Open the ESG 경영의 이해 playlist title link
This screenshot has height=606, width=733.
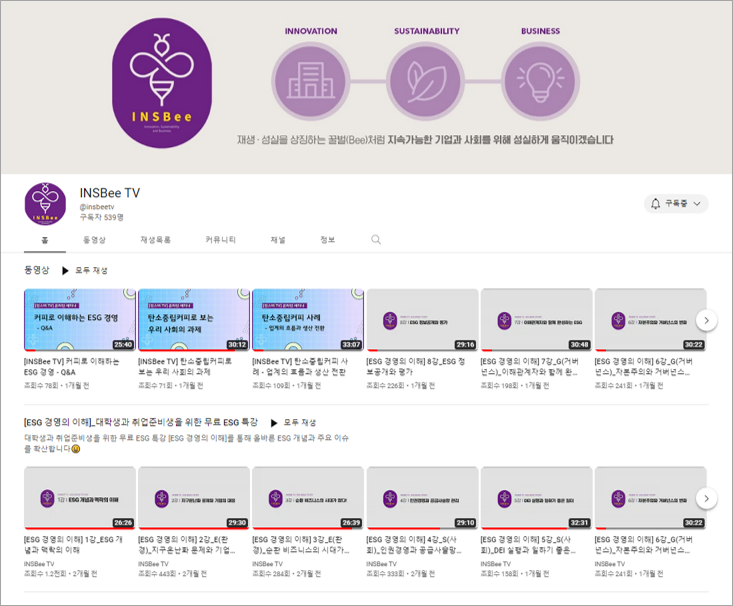141,422
